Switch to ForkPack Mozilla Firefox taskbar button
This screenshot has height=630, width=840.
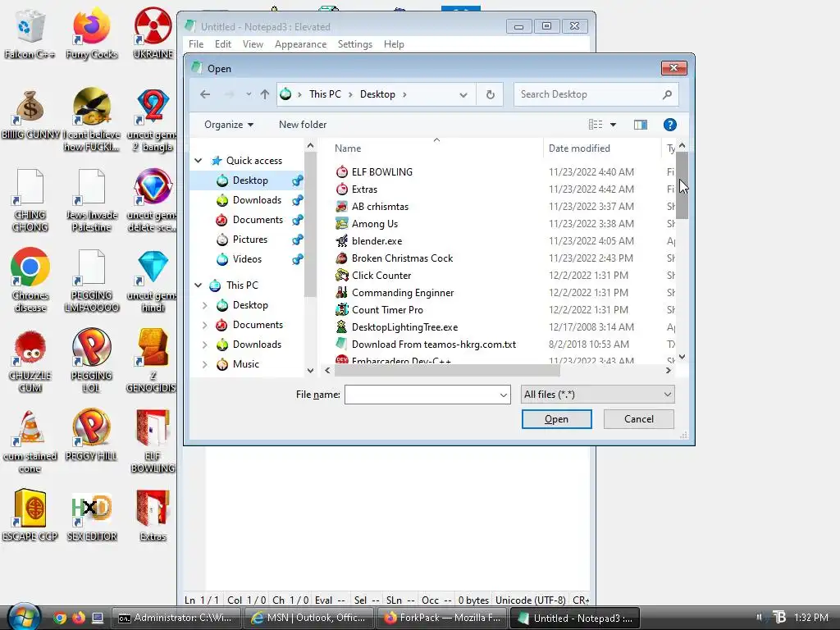point(442,618)
